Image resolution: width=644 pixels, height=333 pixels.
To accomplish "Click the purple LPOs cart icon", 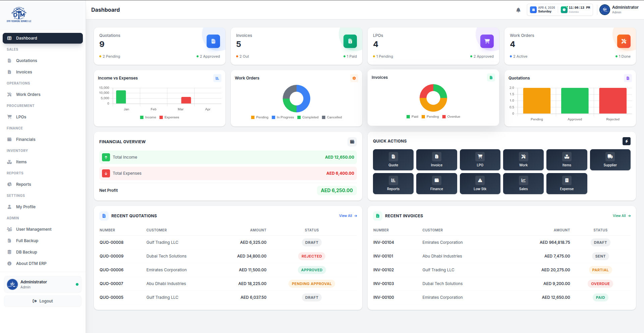I will tap(487, 41).
